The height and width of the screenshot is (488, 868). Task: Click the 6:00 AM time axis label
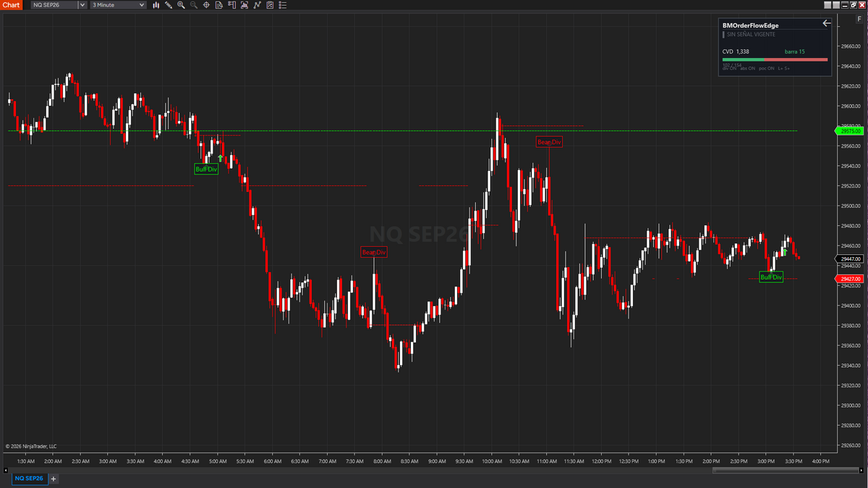point(273,460)
